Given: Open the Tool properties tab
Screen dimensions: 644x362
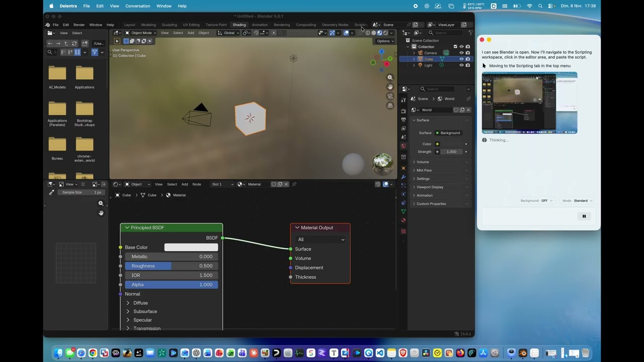Looking at the screenshot, I should (x=404, y=100).
